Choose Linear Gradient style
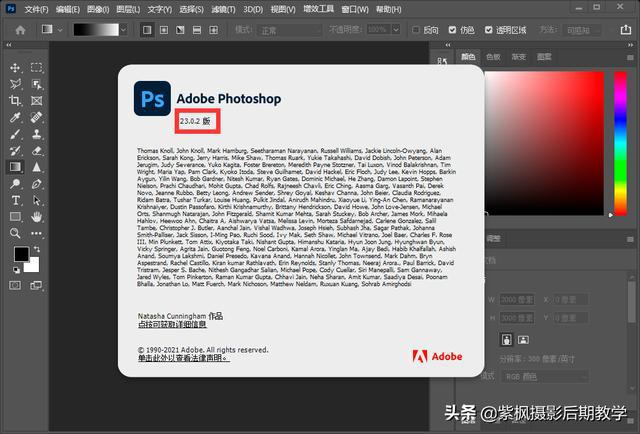The image size is (640, 434). click(147, 30)
